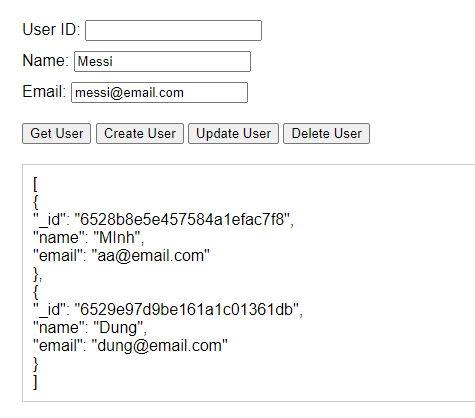This screenshot has width=475, height=418.
Task: Click the Update User button
Action: [x=233, y=133]
